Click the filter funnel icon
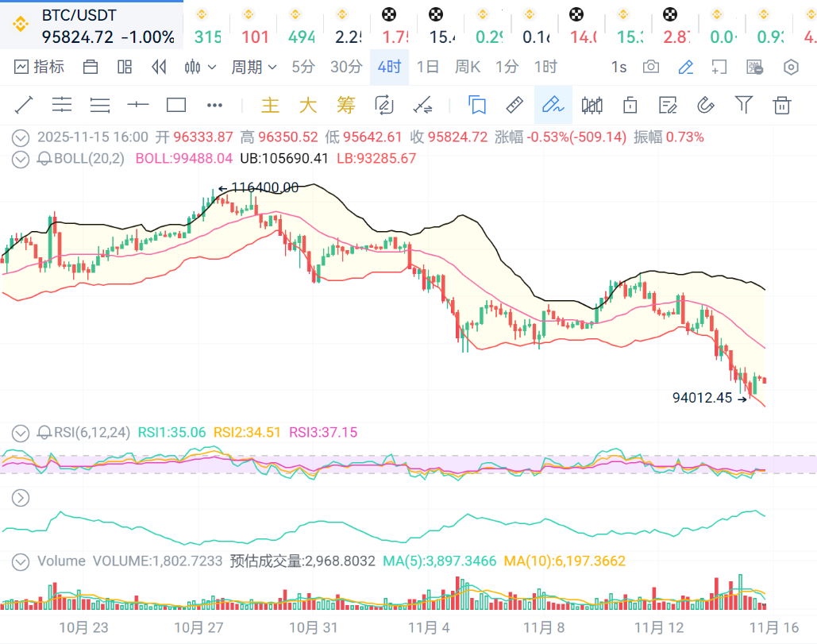This screenshot has width=817, height=644. pos(743,105)
